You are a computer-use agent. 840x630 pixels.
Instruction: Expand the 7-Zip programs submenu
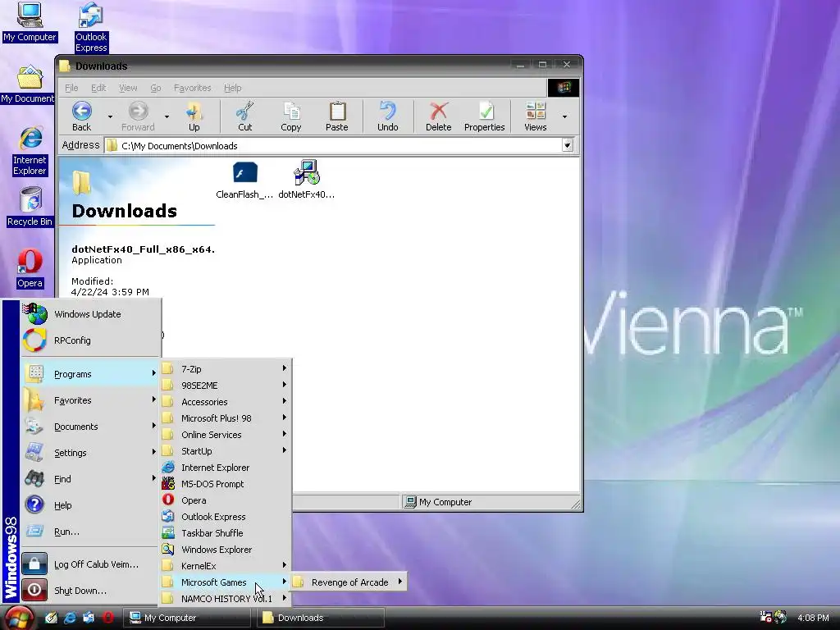pyautogui.click(x=226, y=368)
